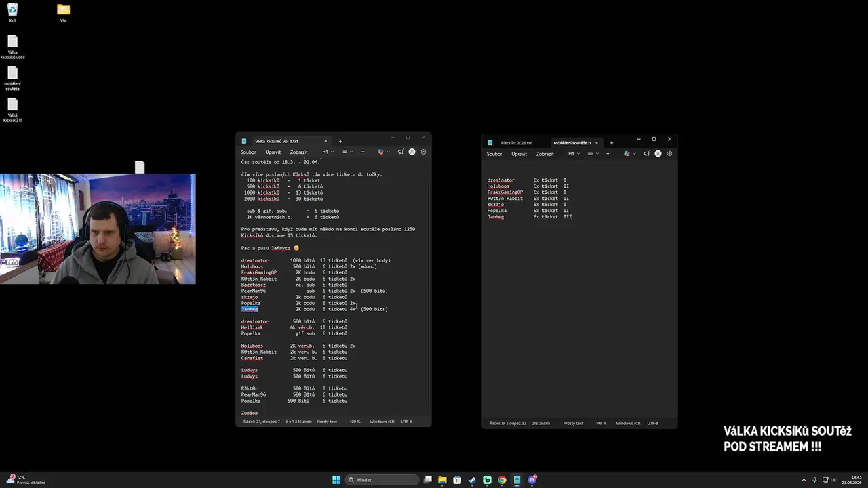Open Upravit menu in rozdělení soutěže window
Image resolution: width=868 pixels, height=488 pixels.
[x=519, y=154]
